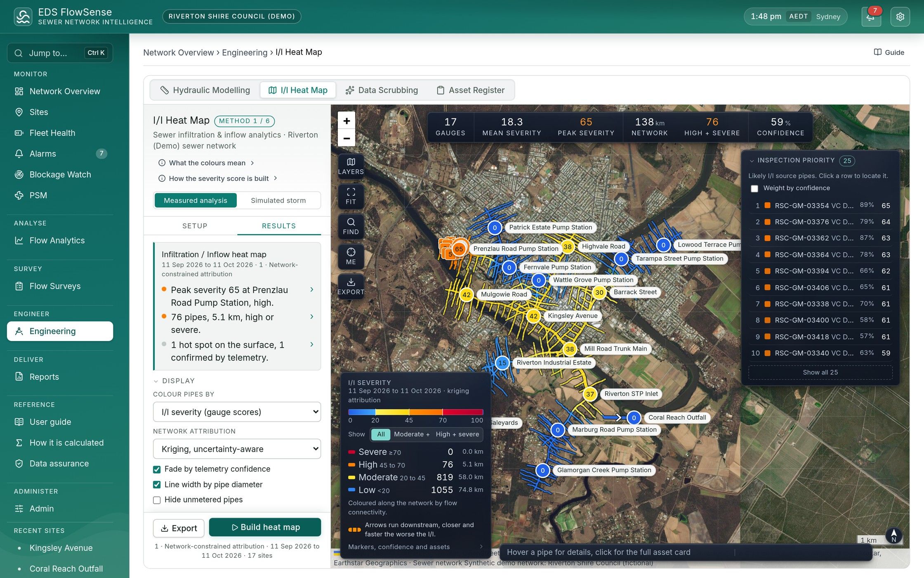Expand How the severity score is built
924x578 pixels.
tap(218, 178)
